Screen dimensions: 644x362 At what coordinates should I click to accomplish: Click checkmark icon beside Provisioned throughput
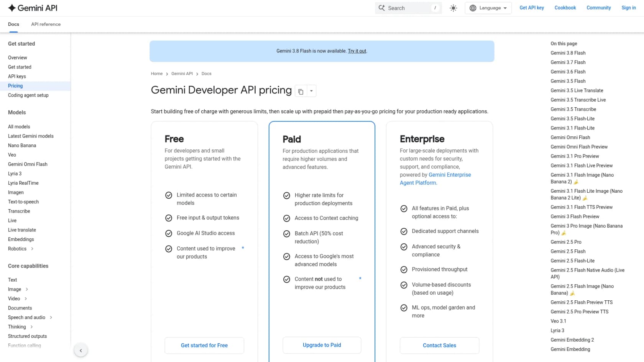(404, 270)
